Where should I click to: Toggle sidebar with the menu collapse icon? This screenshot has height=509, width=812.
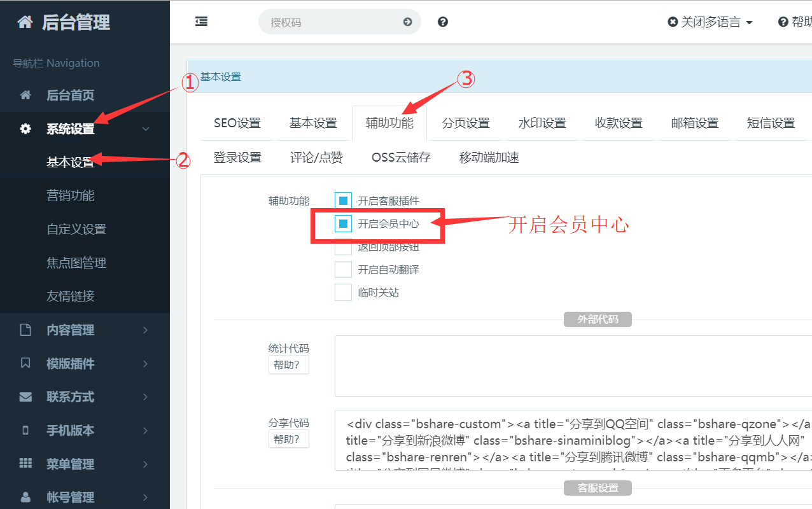click(201, 22)
